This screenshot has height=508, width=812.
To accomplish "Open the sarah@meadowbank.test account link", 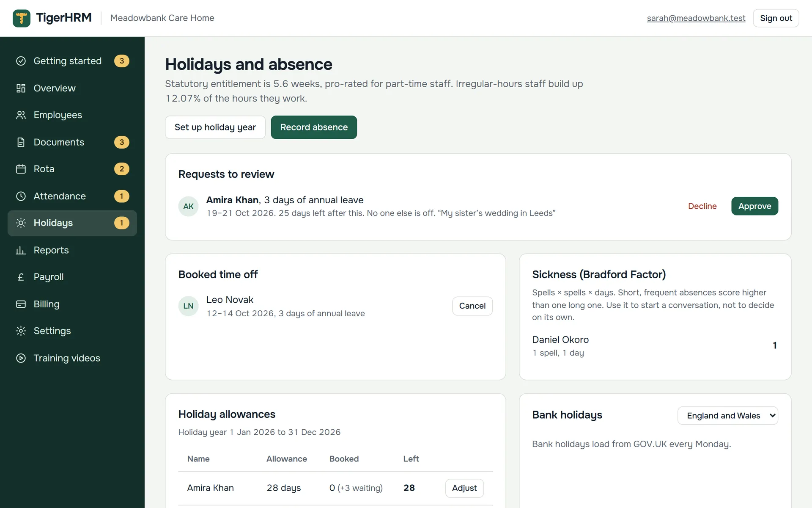I will pyautogui.click(x=696, y=18).
